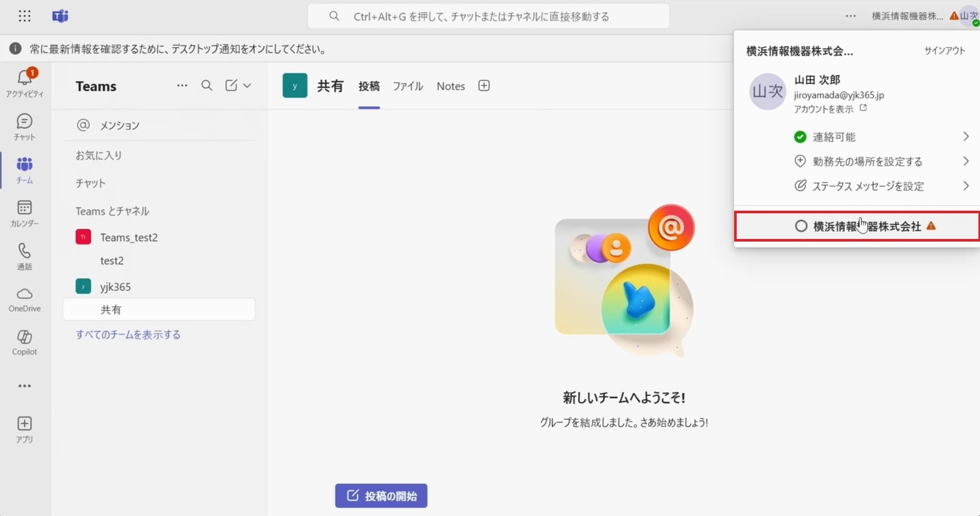The width and height of the screenshot is (980, 516).
Task: Add a tab with the plus icon
Action: click(484, 85)
